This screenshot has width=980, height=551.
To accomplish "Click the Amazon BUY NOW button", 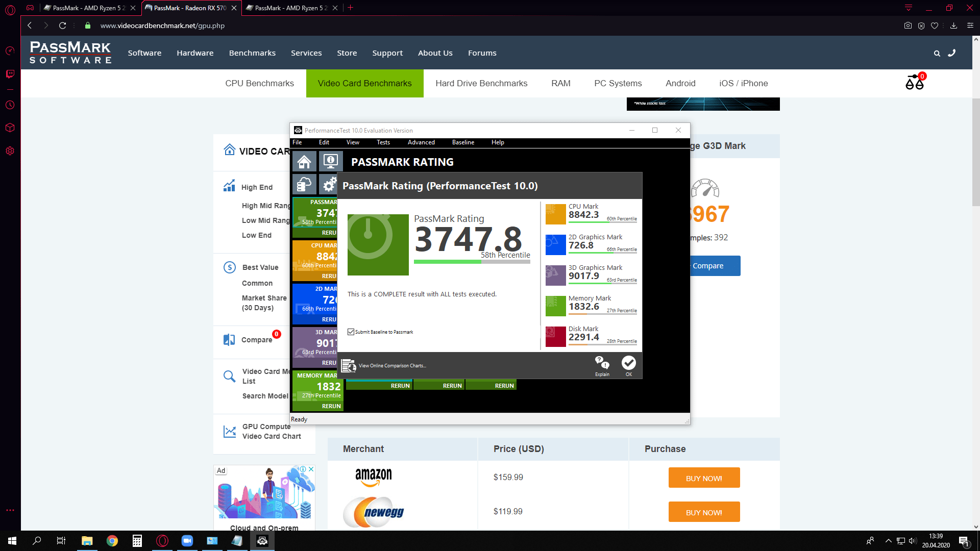I will click(x=704, y=478).
